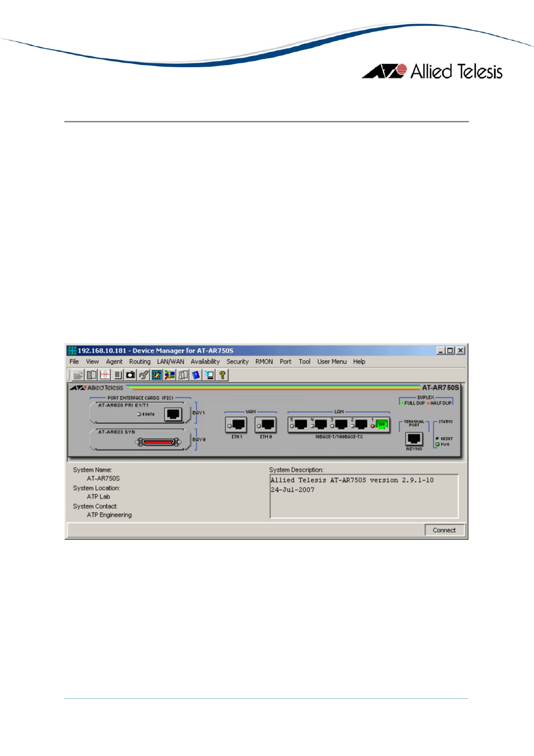Close the Device Manager window
The image size is (534, 756).
461,351
